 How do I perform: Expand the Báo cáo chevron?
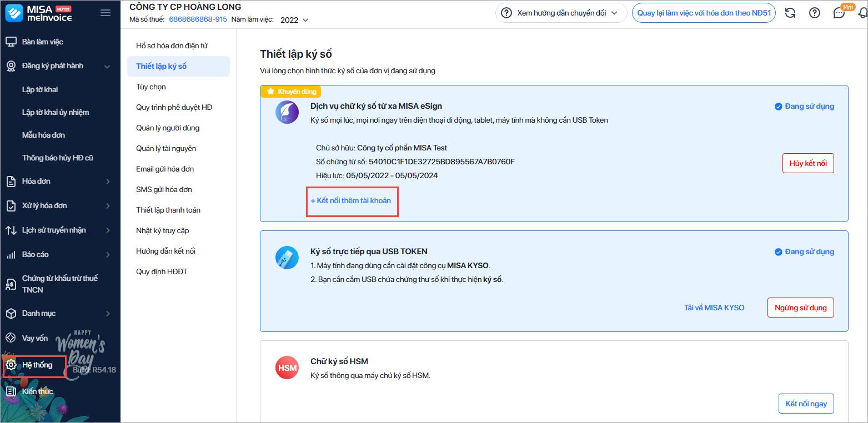[x=108, y=255]
